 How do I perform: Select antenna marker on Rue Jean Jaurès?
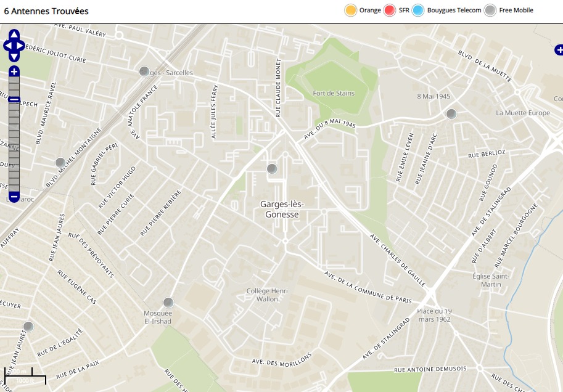(x=28, y=326)
